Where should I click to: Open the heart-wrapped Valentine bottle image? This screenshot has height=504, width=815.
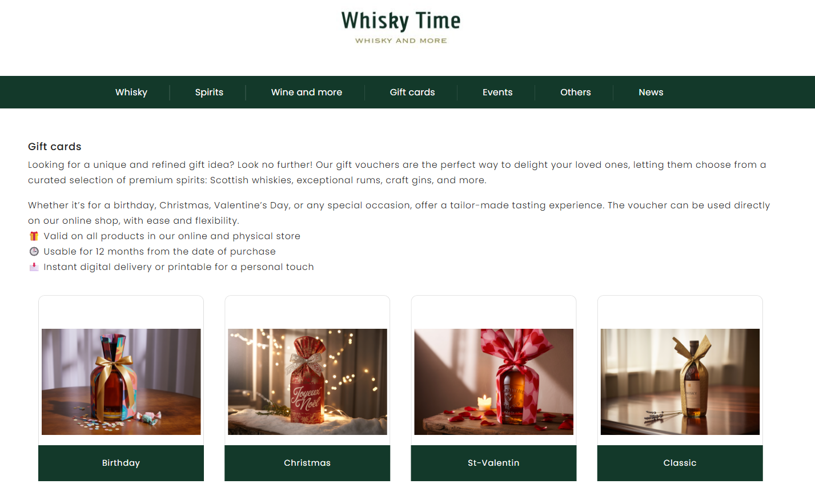pos(493,382)
